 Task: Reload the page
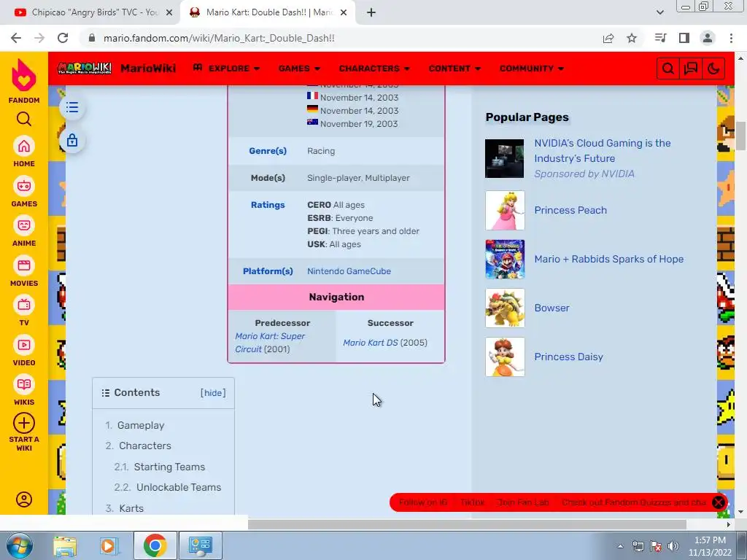pos(63,38)
